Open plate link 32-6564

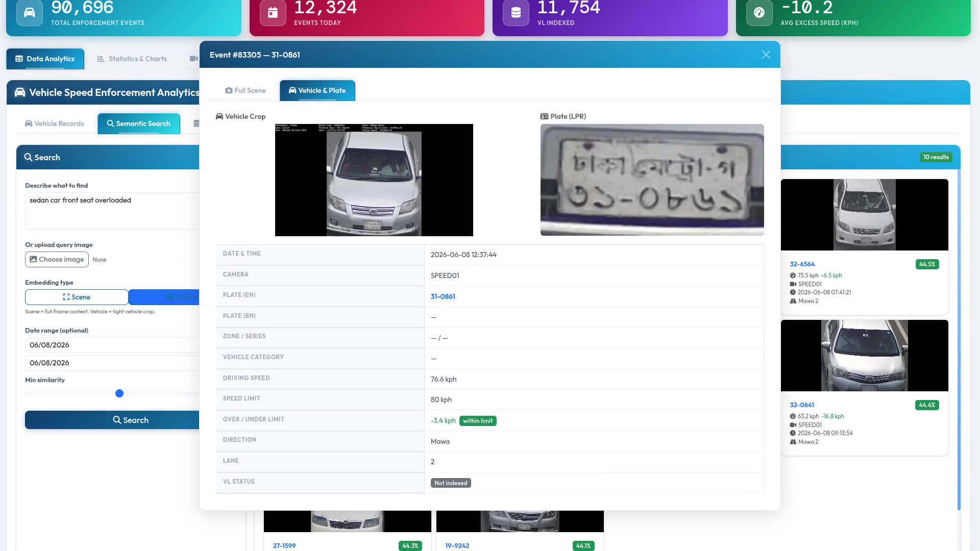802,264
